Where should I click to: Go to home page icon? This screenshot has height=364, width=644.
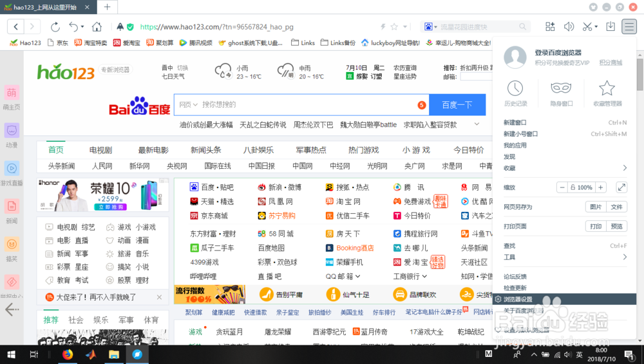coord(97,26)
